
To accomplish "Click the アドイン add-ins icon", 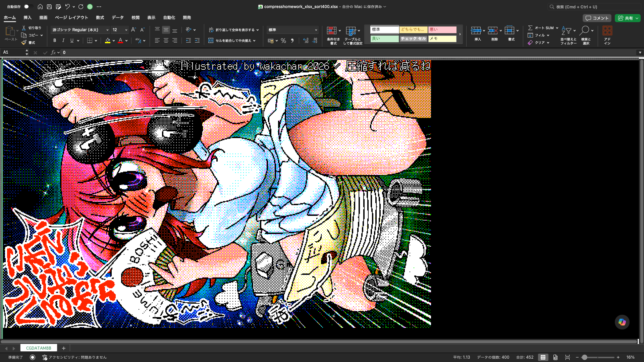I will (x=607, y=31).
